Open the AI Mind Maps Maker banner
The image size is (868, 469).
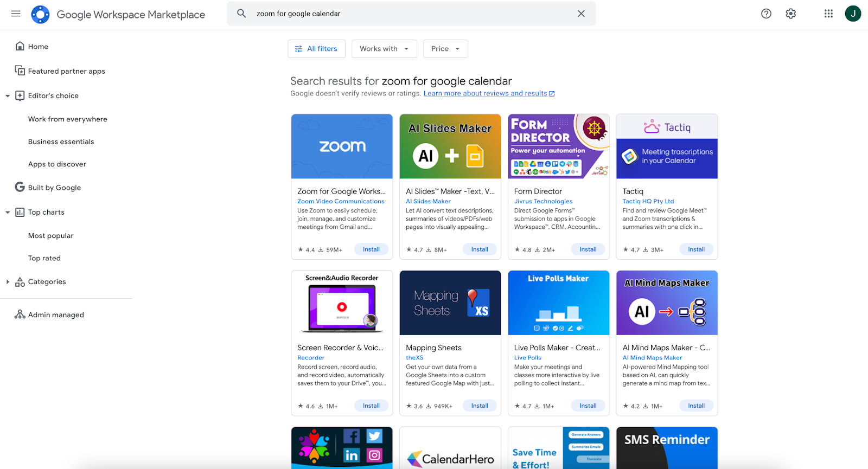point(667,303)
